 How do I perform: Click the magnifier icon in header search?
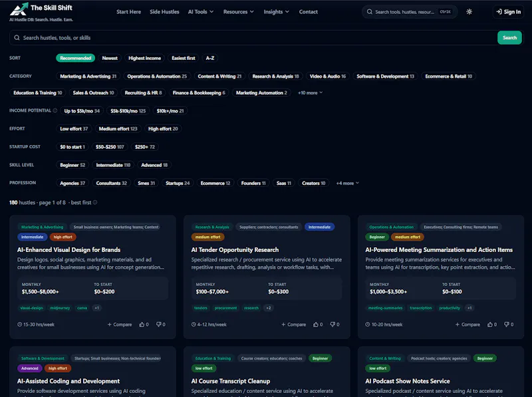tap(370, 11)
